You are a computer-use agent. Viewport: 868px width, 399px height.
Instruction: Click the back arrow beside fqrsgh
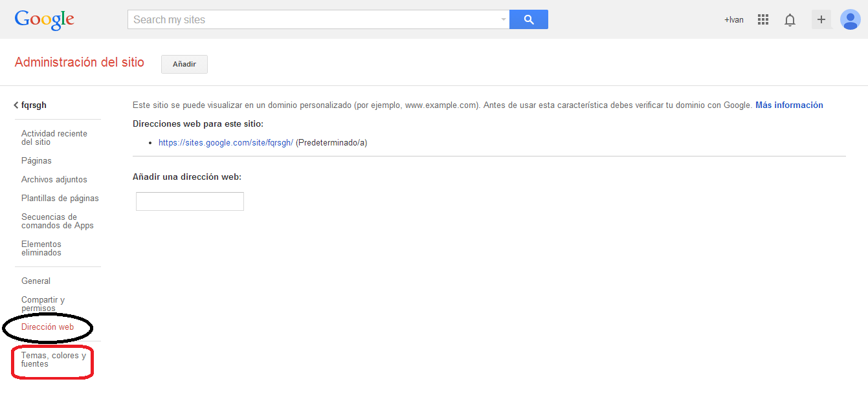coord(16,105)
